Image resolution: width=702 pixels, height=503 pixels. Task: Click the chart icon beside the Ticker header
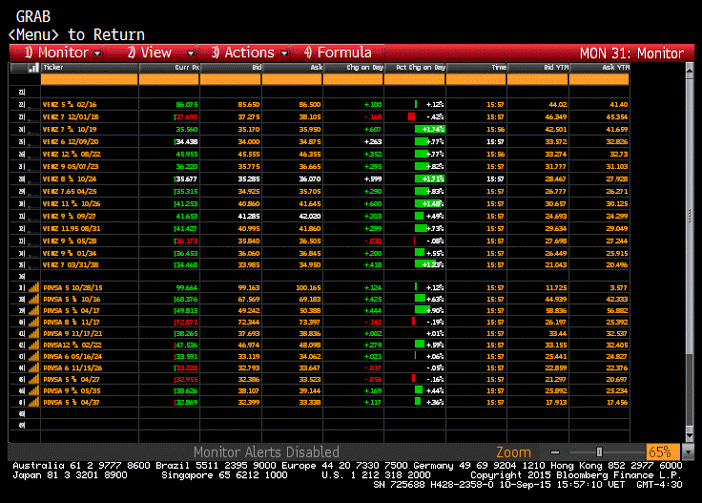[x=34, y=68]
